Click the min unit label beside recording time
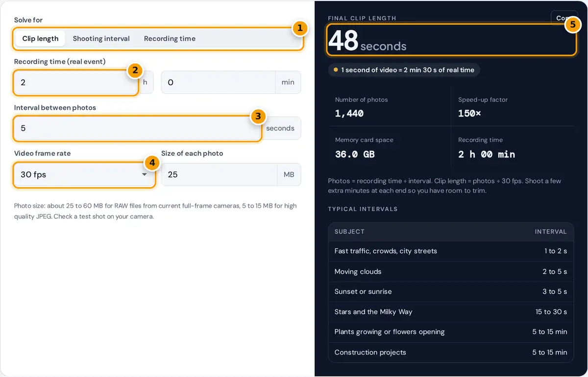Image resolution: width=588 pixels, height=377 pixels. click(x=288, y=82)
